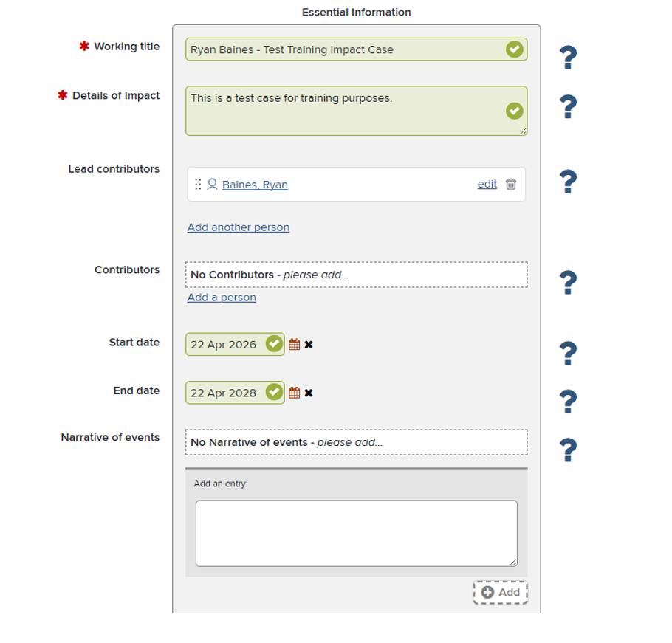Viewport: 672px width, 643px height.
Task: Open the Start date calendar picker
Action: [x=295, y=345]
